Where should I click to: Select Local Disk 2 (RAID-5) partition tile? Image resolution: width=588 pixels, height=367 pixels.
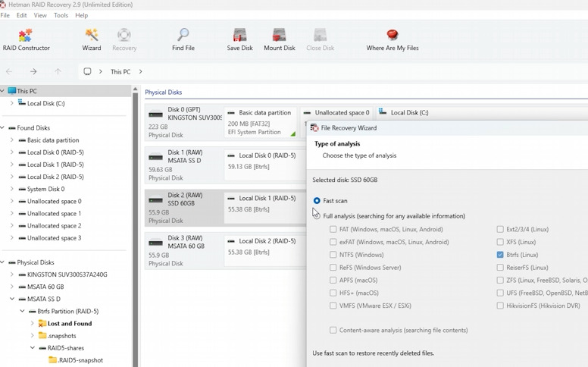[264, 250]
